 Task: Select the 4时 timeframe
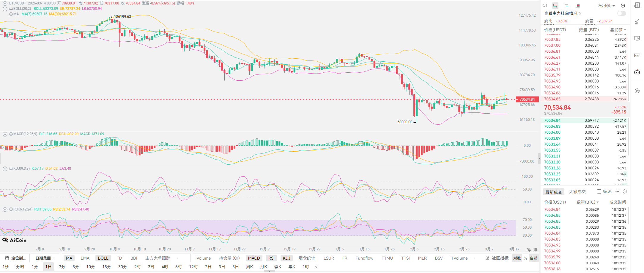(x=165, y=267)
